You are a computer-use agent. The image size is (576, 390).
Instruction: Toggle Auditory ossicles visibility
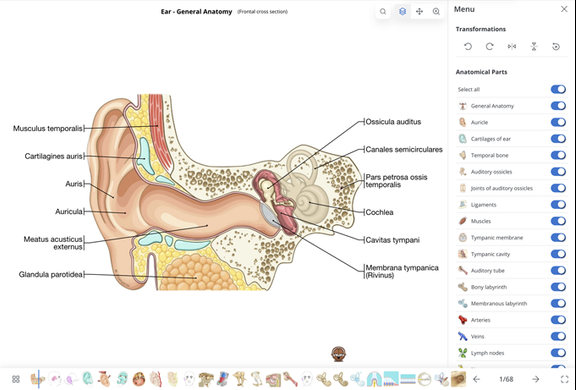point(558,171)
